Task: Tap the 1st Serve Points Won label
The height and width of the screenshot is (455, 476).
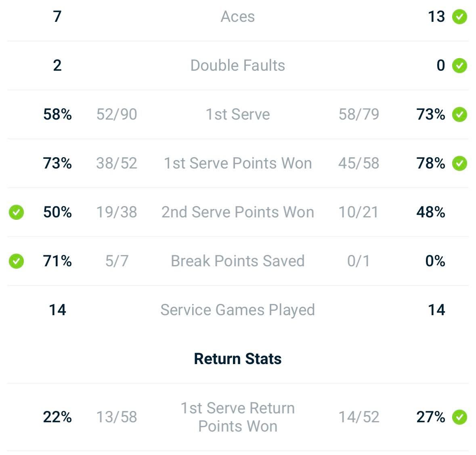Action: (238, 163)
